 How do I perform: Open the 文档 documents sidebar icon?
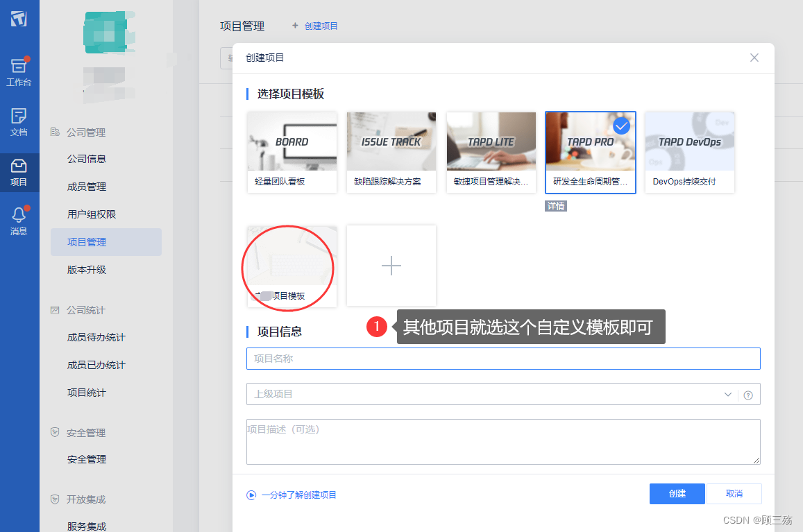click(x=19, y=122)
